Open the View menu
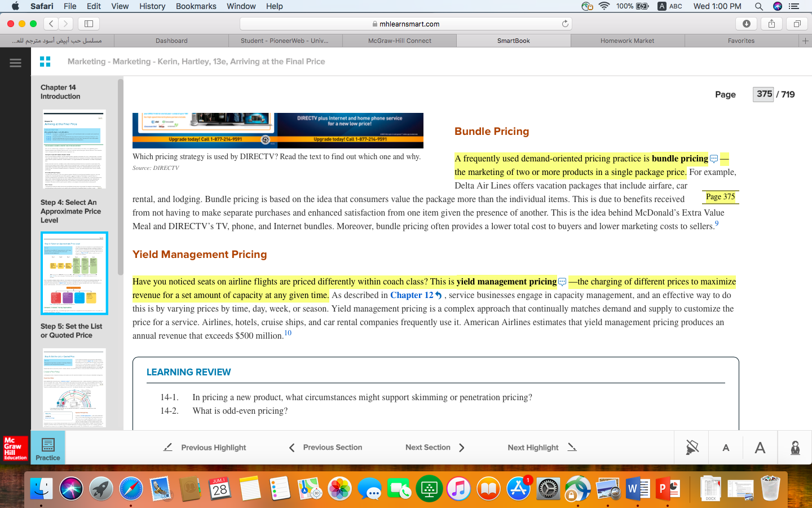This screenshot has width=812, height=508. [x=120, y=6]
